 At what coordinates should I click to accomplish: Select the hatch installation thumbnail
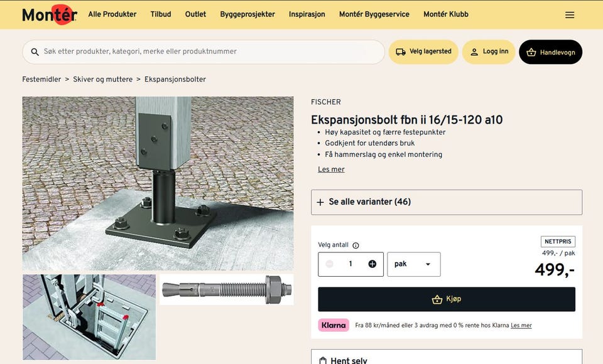(89, 317)
